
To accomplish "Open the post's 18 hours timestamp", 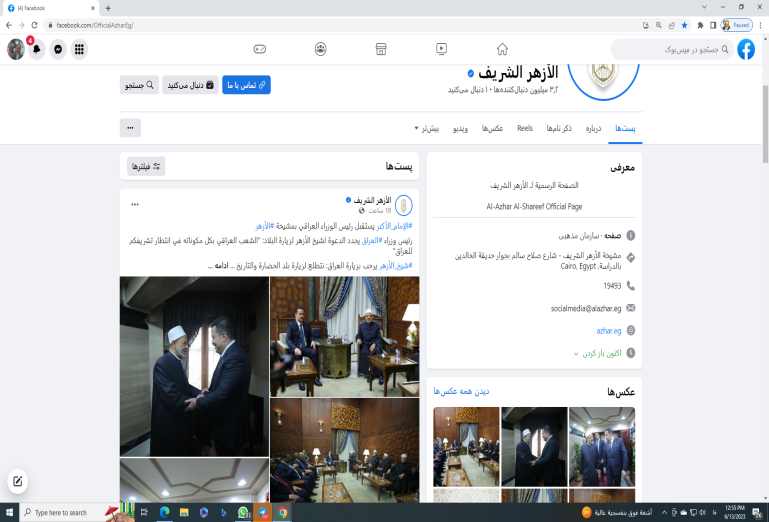I will [x=380, y=210].
